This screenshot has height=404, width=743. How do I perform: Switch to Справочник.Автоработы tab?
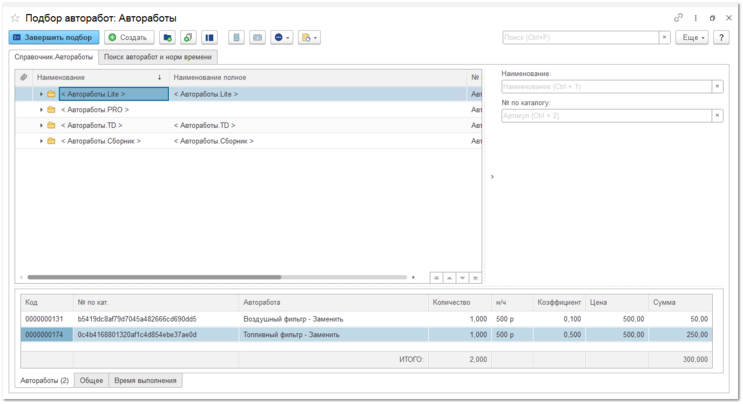coord(54,57)
